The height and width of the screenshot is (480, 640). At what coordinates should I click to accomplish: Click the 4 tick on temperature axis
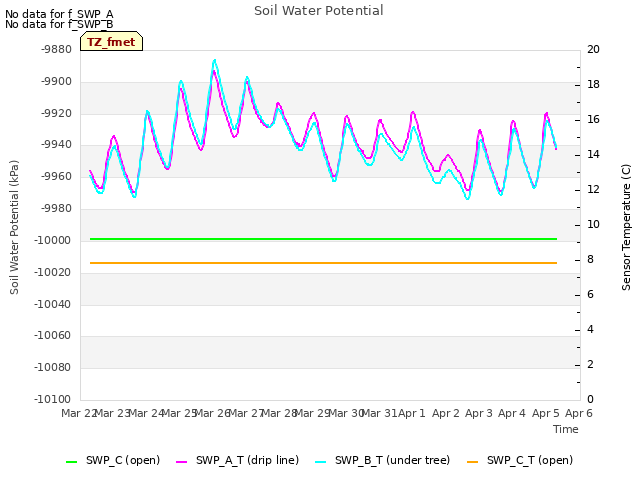(x=590, y=329)
